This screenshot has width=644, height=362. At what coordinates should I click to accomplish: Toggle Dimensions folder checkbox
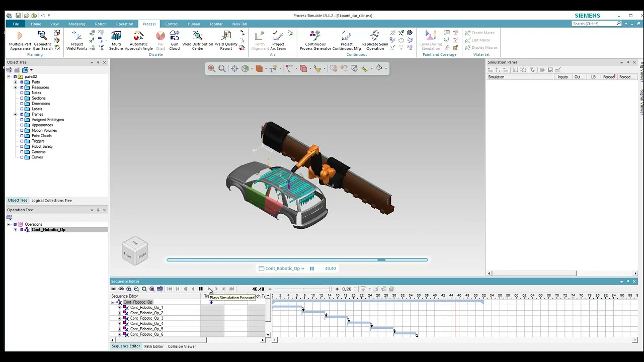pyautogui.click(x=22, y=104)
